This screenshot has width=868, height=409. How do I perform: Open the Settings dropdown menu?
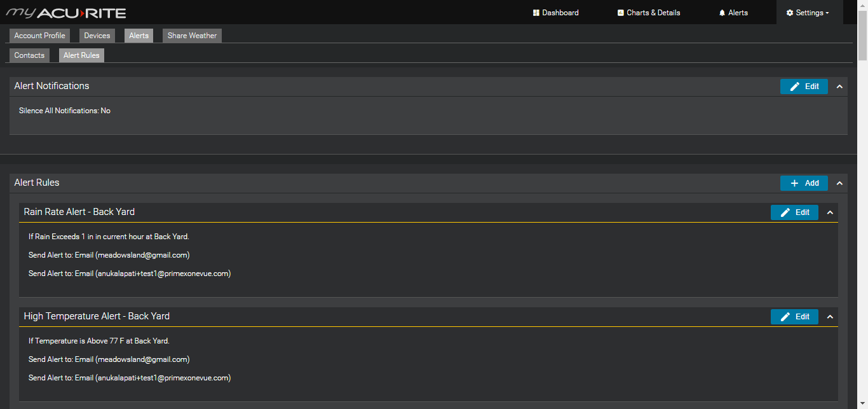coord(808,12)
